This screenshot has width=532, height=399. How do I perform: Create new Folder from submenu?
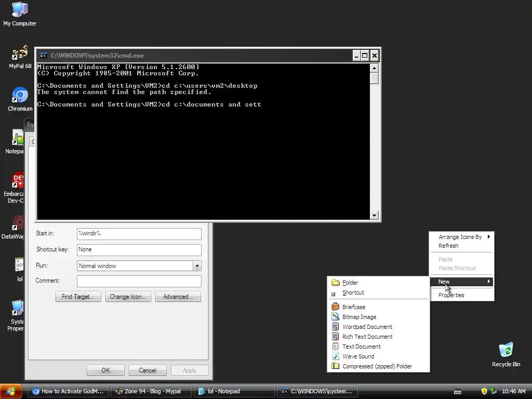pyautogui.click(x=378, y=283)
